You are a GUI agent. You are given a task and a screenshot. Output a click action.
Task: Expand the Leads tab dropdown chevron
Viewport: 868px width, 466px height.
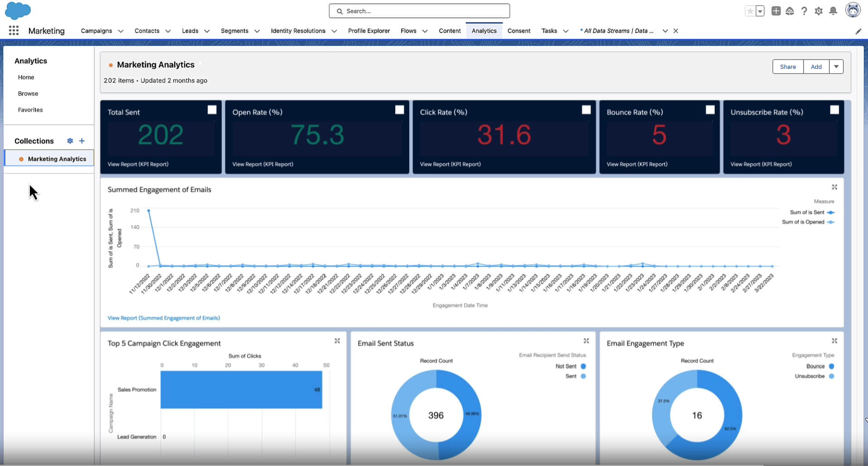207,31
